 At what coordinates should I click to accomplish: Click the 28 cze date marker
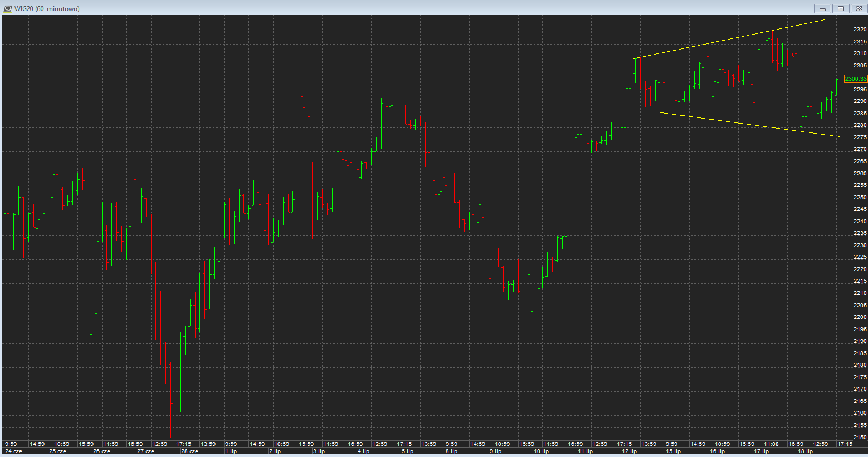pyautogui.click(x=189, y=451)
